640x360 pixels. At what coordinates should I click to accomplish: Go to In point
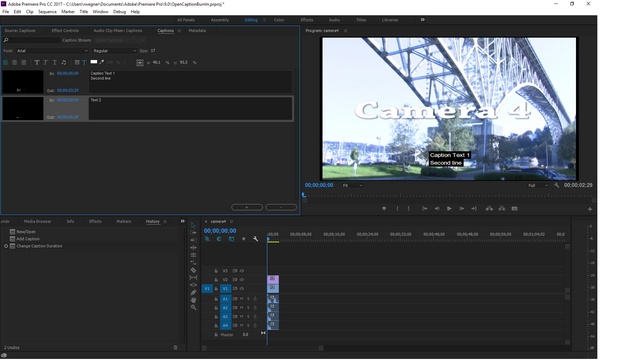pos(424,209)
